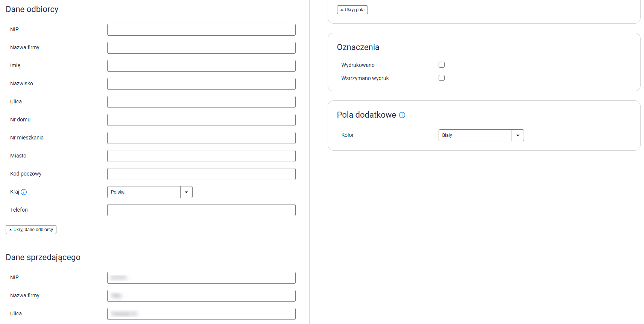Focus the Nr domu input
The height and width of the screenshot is (324, 644).
[x=201, y=120]
